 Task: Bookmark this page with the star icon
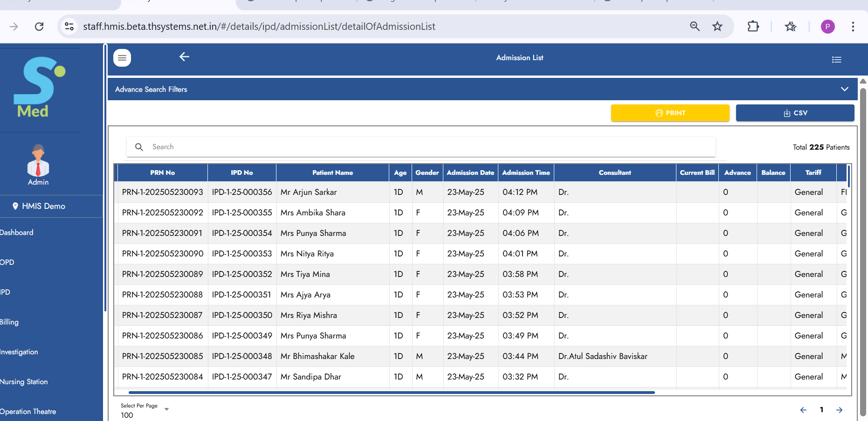717,27
